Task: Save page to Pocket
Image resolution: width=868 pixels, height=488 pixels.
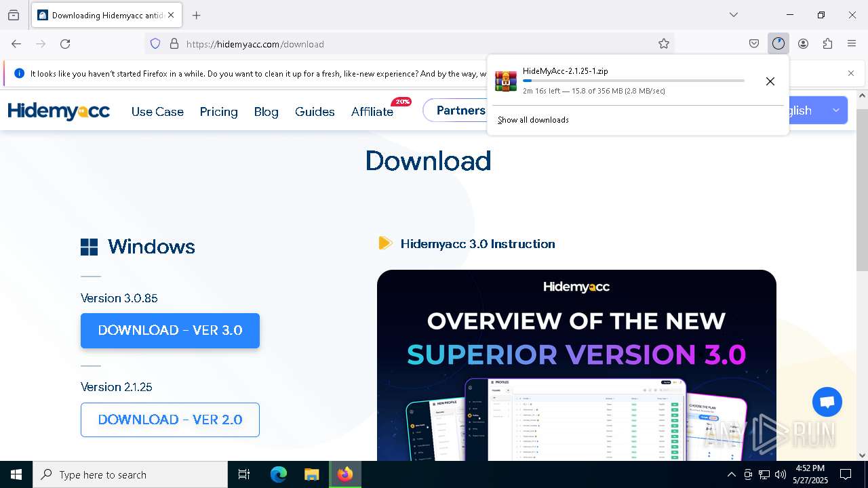Action: point(754,43)
